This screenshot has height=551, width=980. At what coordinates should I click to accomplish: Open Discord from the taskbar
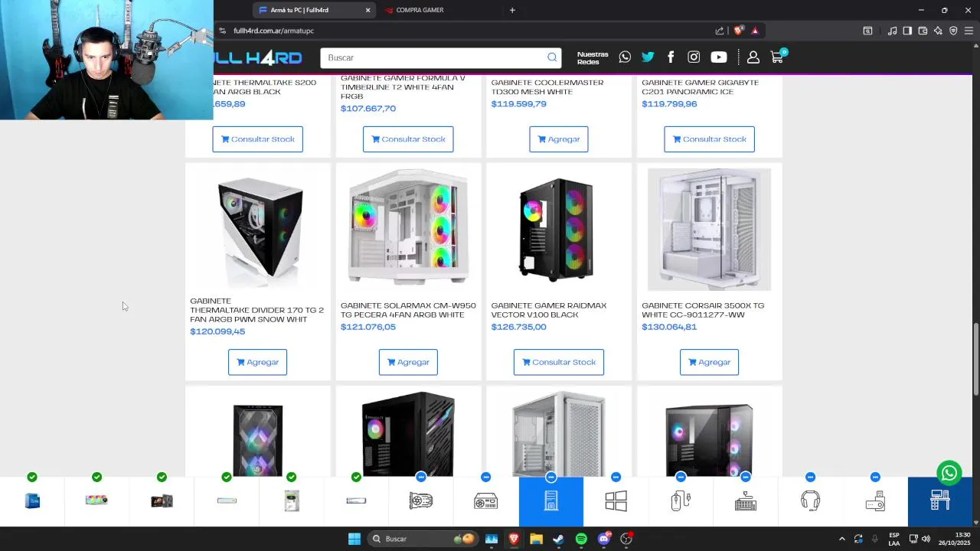point(604,539)
